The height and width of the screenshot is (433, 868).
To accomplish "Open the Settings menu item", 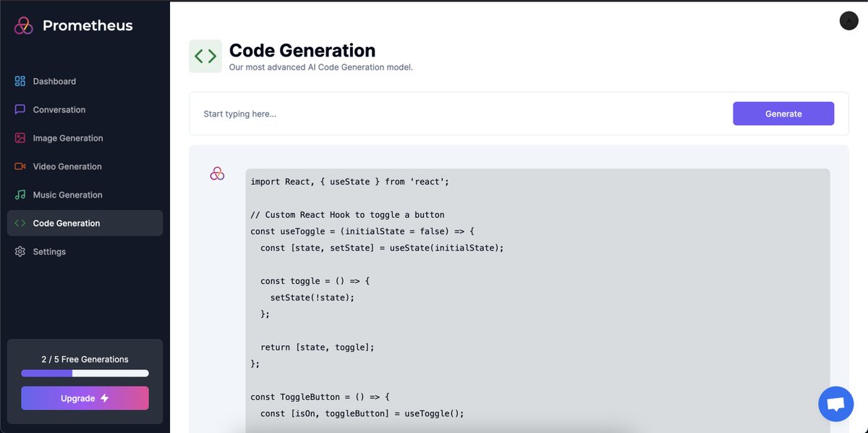I will click(x=85, y=251).
